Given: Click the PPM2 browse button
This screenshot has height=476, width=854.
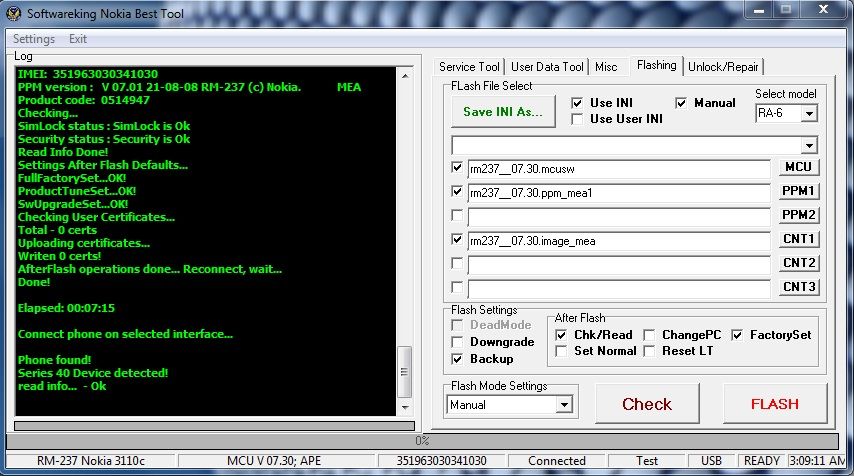Looking at the screenshot, I should point(798,215).
